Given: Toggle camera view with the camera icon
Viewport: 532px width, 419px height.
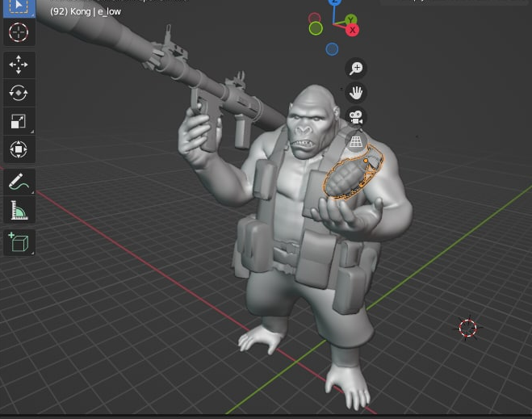Looking at the screenshot, I should click(356, 117).
